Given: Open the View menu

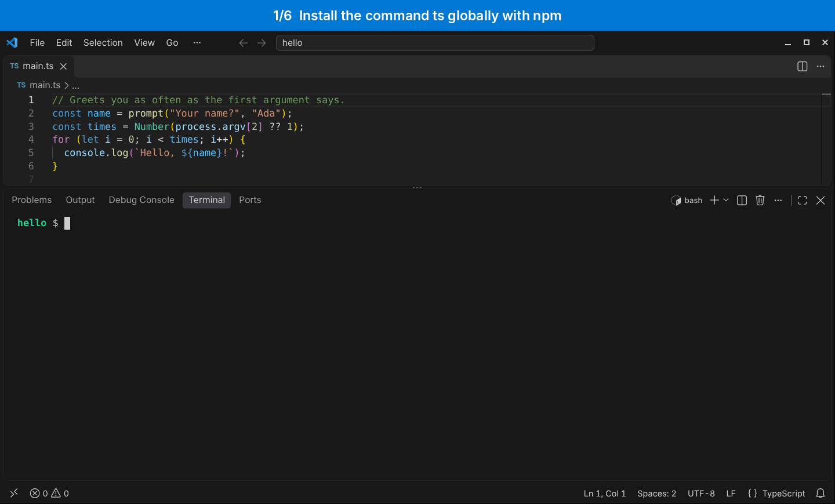Looking at the screenshot, I should 144,42.
